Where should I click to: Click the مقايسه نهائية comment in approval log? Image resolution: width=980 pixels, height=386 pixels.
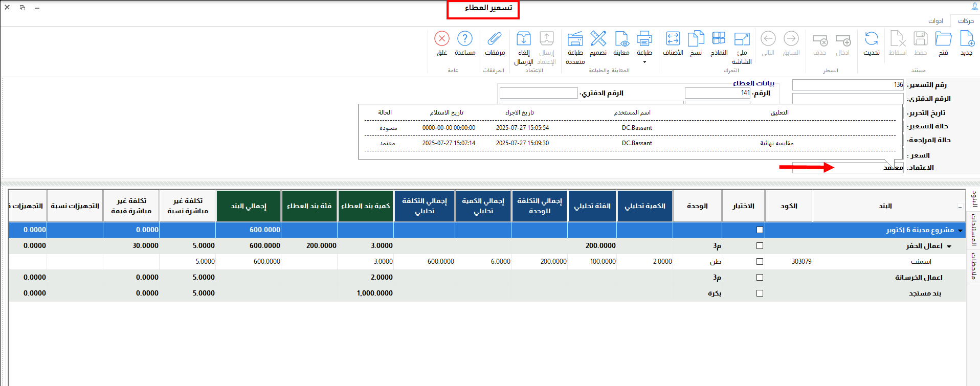(x=776, y=143)
